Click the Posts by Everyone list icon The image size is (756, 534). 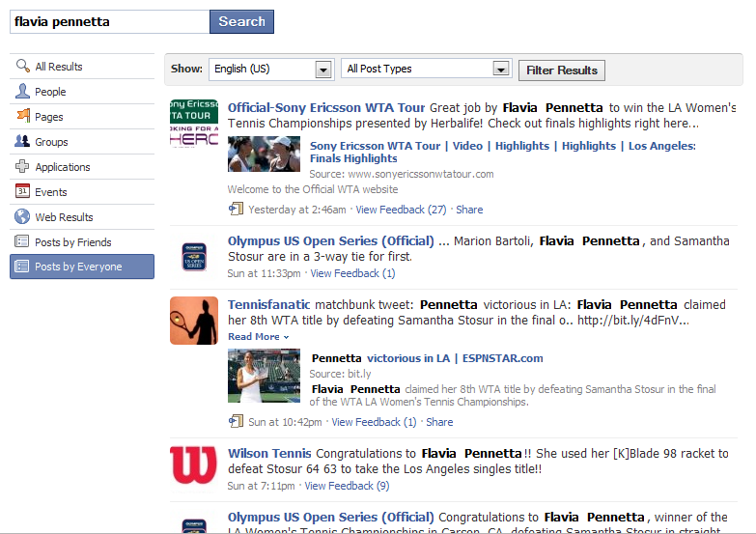tap(21, 267)
